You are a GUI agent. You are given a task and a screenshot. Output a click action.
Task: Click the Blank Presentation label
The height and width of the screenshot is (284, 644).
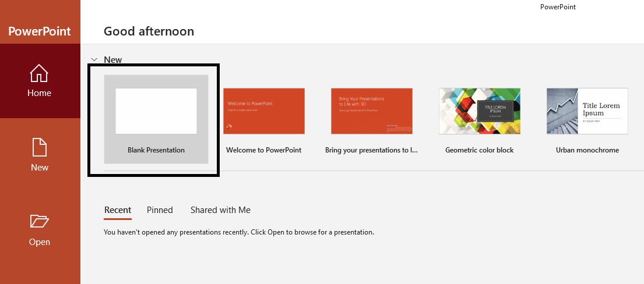coord(156,150)
